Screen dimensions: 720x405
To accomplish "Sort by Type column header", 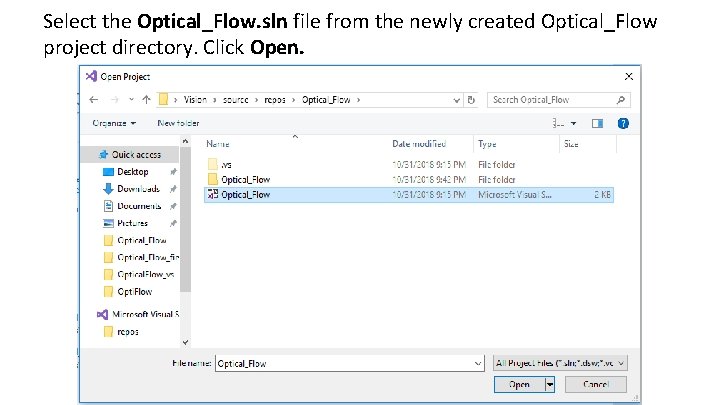I will [487, 144].
